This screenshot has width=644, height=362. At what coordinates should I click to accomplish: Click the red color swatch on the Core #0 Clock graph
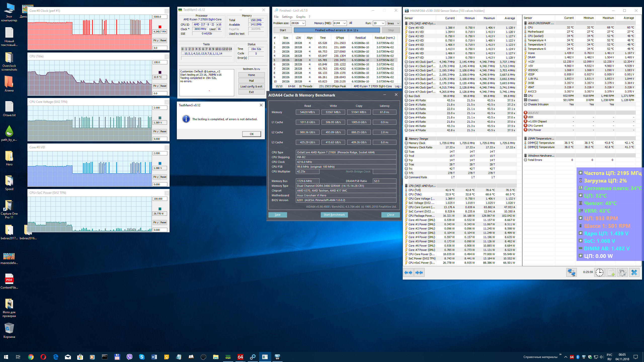click(x=160, y=27)
